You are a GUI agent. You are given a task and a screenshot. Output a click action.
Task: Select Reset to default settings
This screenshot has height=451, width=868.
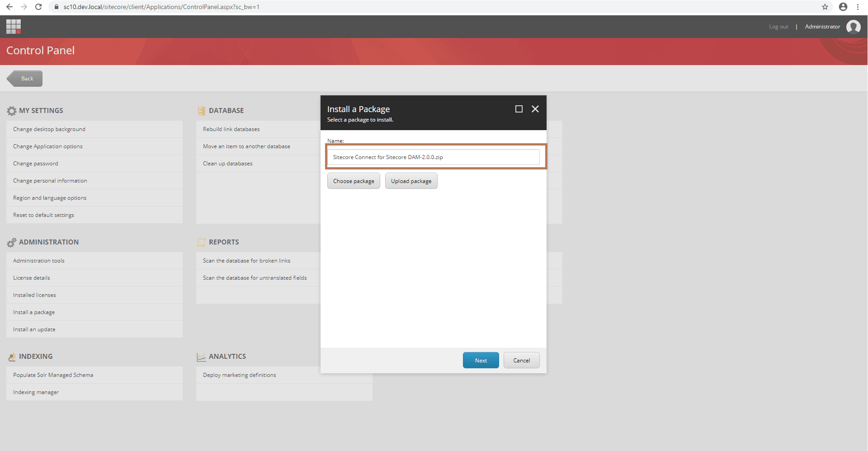point(94,215)
